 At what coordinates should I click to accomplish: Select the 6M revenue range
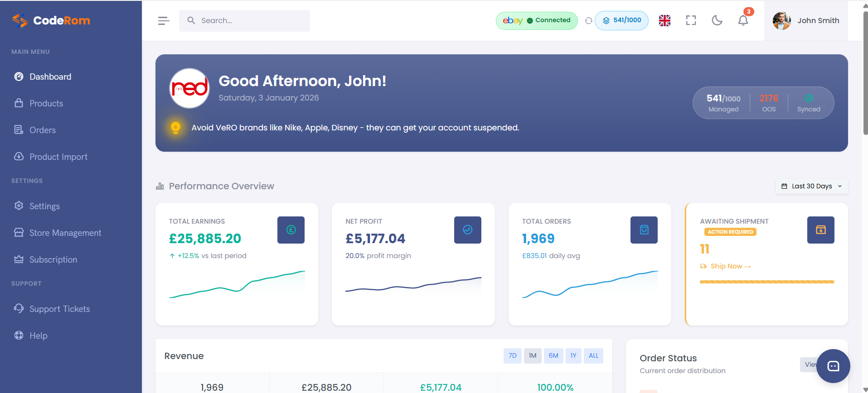click(x=553, y=356)
